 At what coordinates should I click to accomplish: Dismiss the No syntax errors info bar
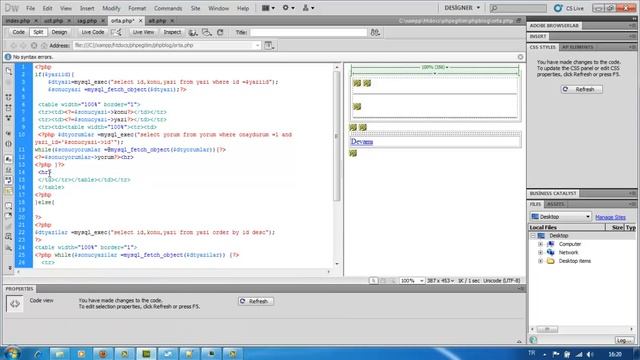(520, 57)
